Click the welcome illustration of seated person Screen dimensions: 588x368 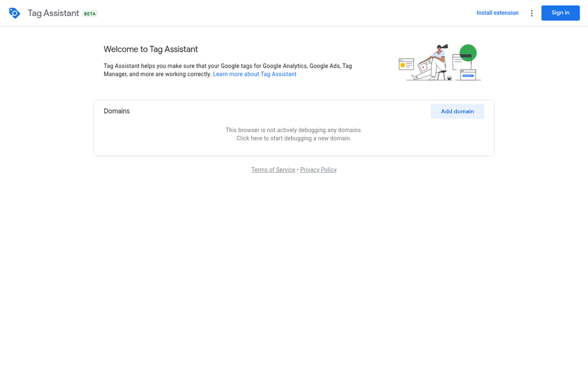tap(439, 63)
